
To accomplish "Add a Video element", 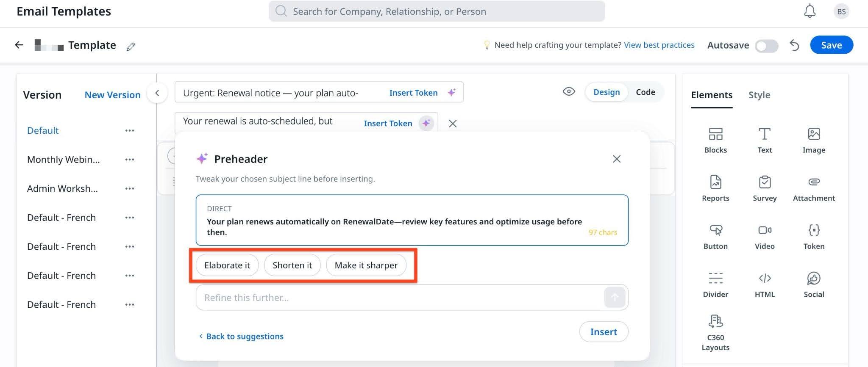I will (765, 237).
